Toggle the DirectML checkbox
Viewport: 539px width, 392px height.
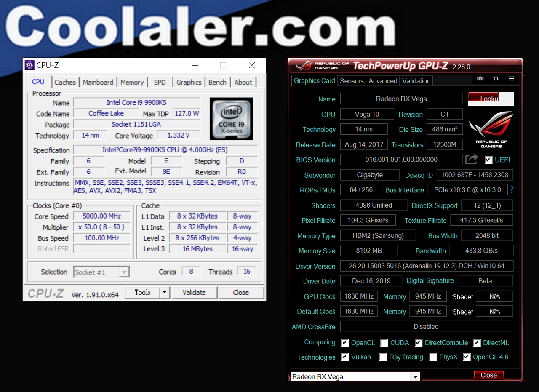(477, 343)
